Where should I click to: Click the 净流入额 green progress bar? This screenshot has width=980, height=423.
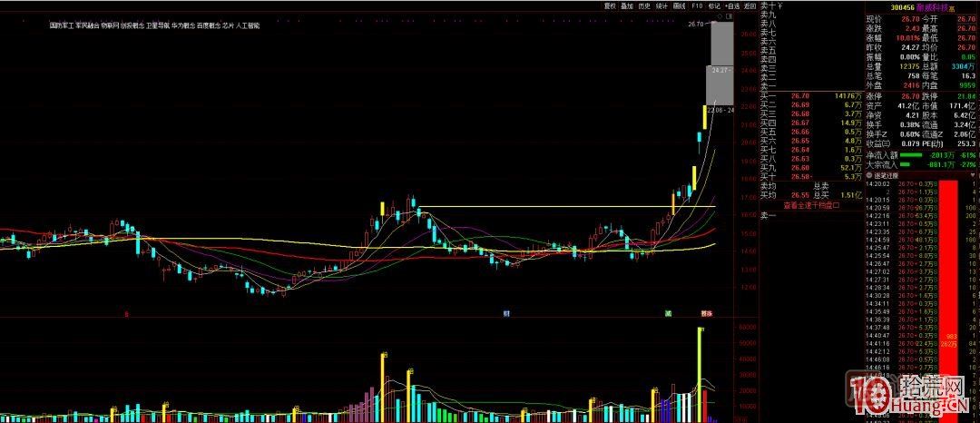[909, 155]
